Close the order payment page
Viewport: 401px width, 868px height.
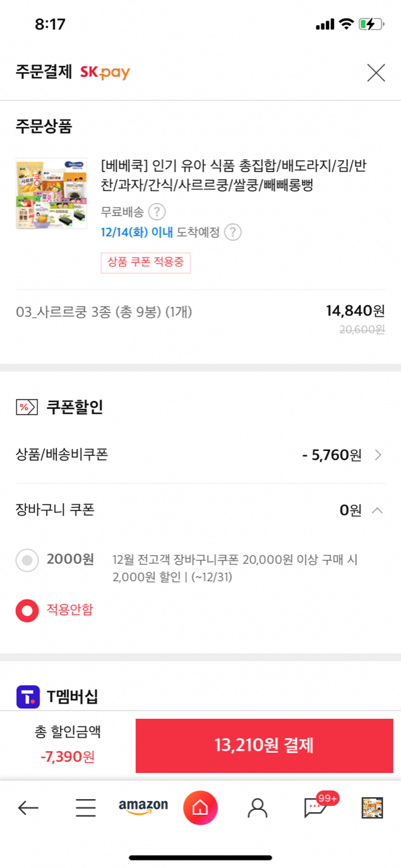[x=375, y=73]
